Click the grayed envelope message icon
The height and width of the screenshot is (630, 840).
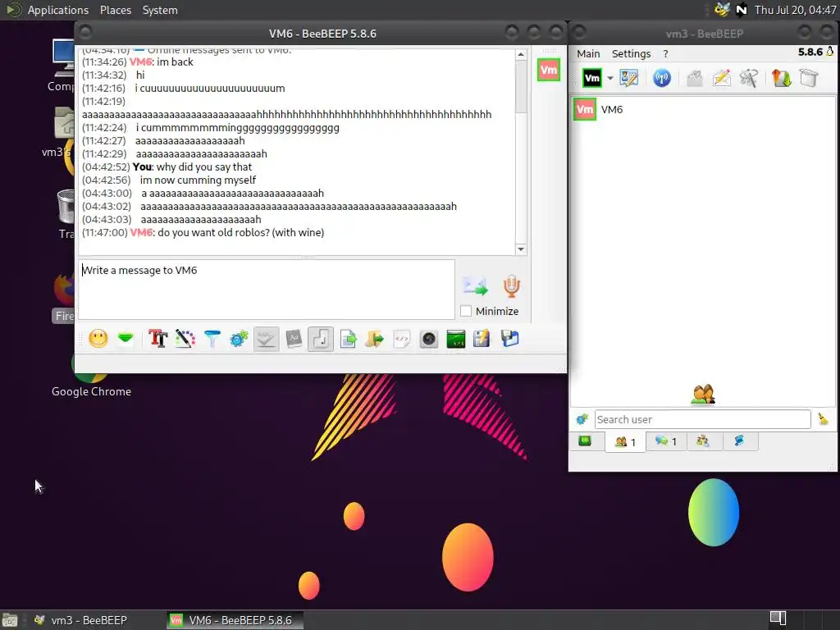695,78
